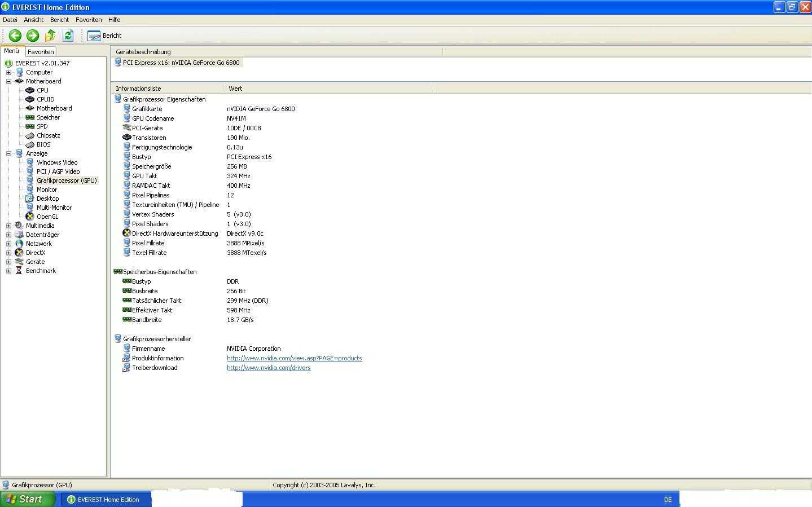Select the Pixel Pipelines row
The height and width of the screenshot is (507, 812).
(151, 195)
